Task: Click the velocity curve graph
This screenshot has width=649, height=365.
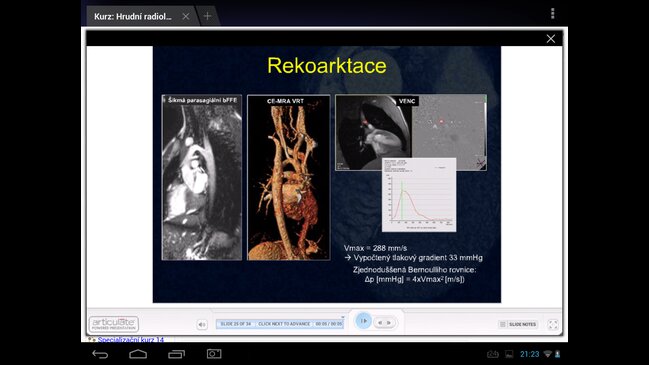Action: (x=419, y=195)
